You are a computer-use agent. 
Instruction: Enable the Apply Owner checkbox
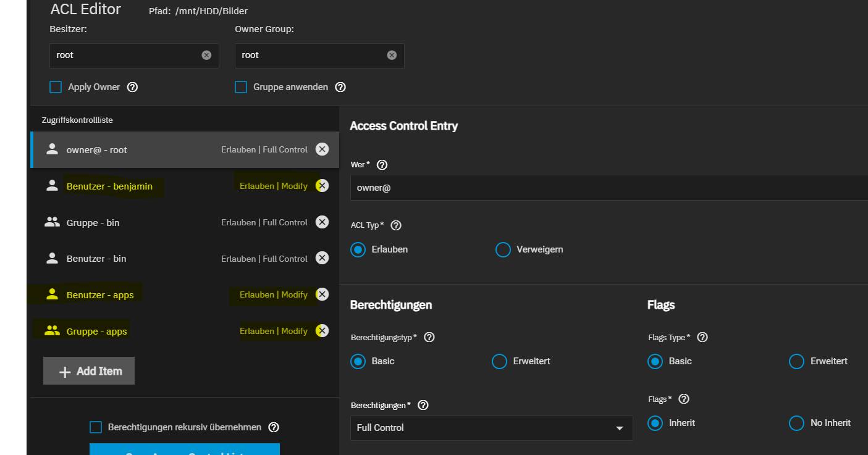point(56,87)
